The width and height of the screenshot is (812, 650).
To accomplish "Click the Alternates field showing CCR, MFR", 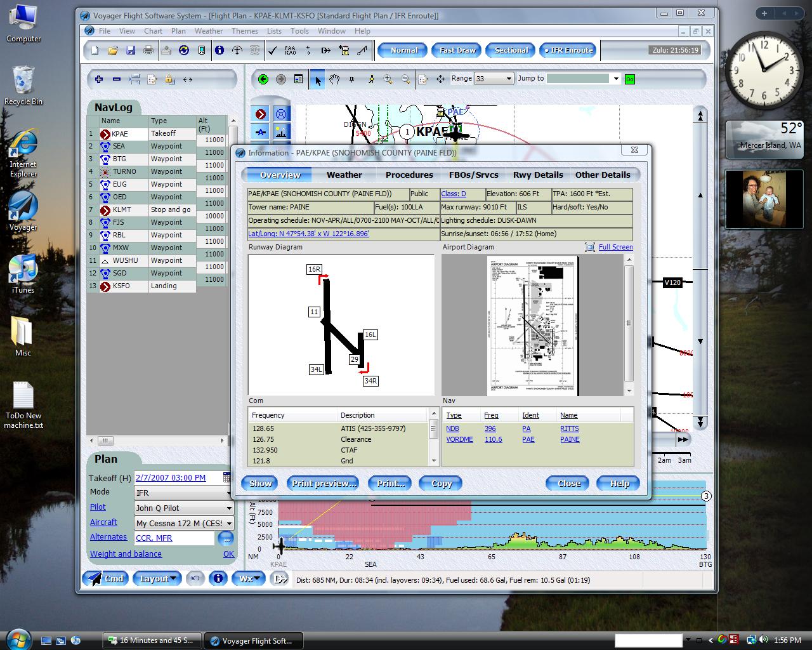I will [x=174, y=538].
